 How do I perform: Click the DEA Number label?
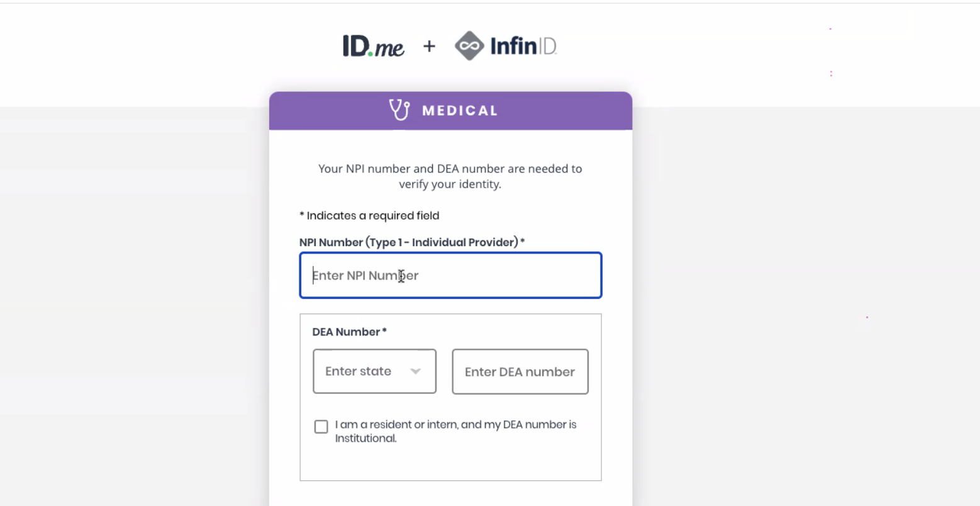coord(349,332)
